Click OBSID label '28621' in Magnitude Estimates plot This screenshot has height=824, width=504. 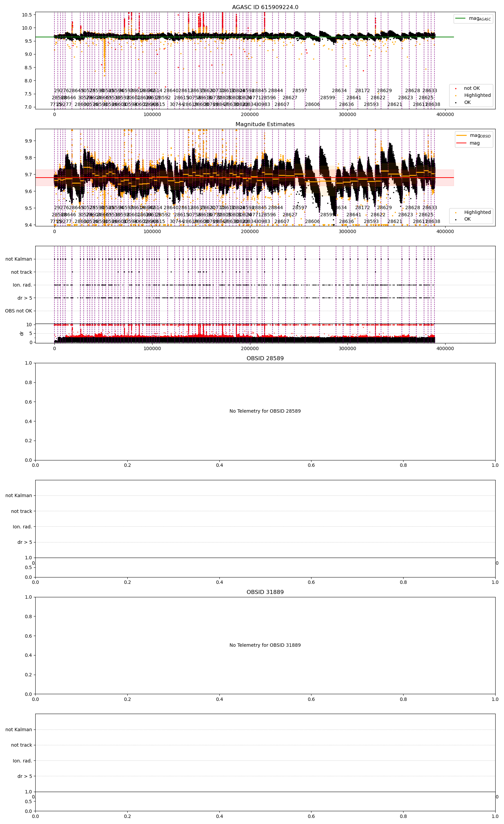395,222
